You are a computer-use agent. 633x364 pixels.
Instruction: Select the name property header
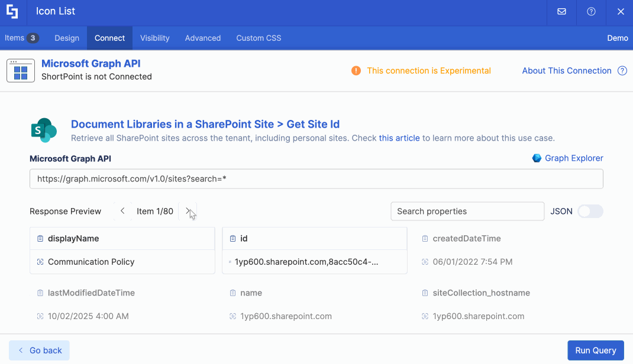251,293
